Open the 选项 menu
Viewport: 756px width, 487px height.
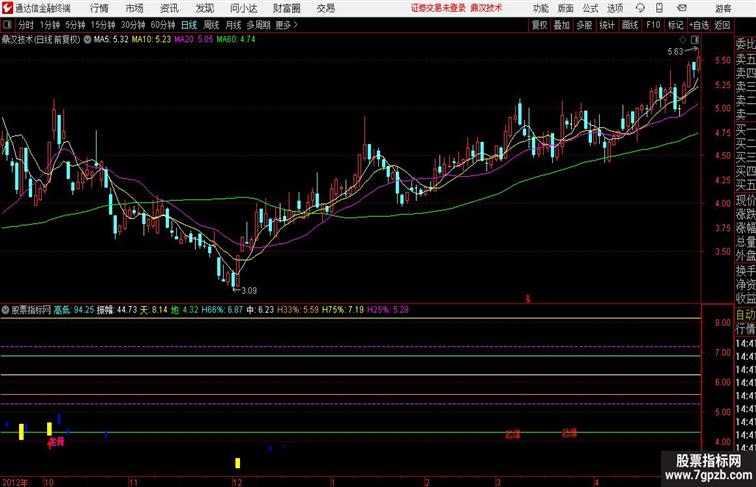[615, 8]
